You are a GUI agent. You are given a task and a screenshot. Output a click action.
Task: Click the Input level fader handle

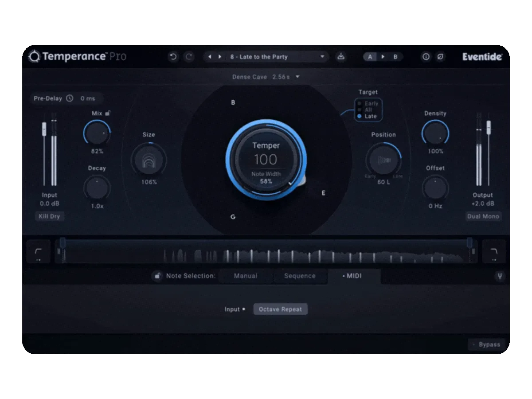[44, 129]
